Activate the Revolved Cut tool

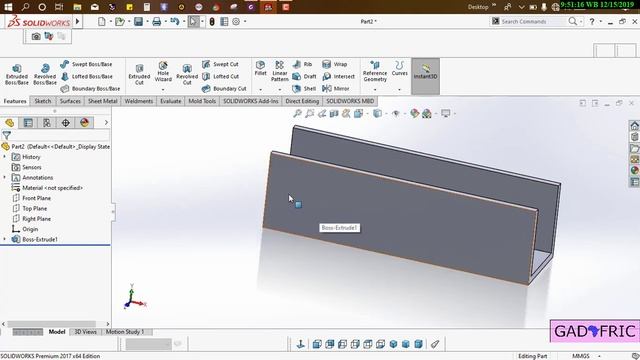pyautogui.click(x=187, y=74)
